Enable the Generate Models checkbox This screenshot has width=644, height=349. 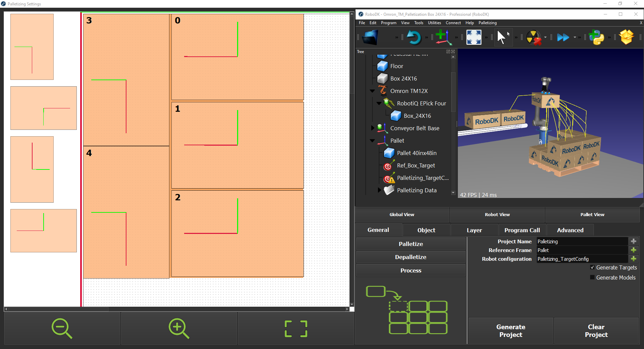(592, 278)
